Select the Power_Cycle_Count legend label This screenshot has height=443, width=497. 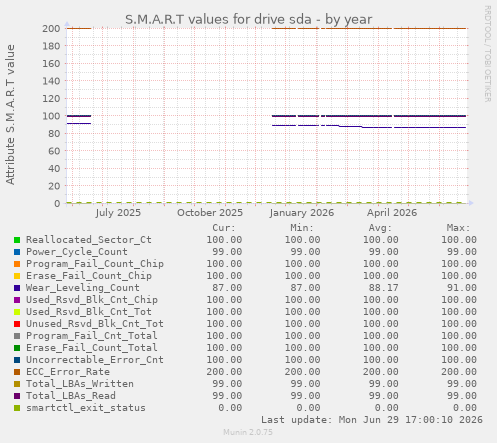77,252
